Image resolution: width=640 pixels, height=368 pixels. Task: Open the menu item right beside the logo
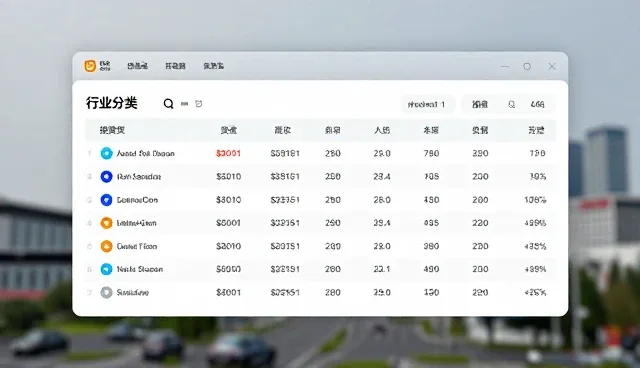[x=137, y=66]
